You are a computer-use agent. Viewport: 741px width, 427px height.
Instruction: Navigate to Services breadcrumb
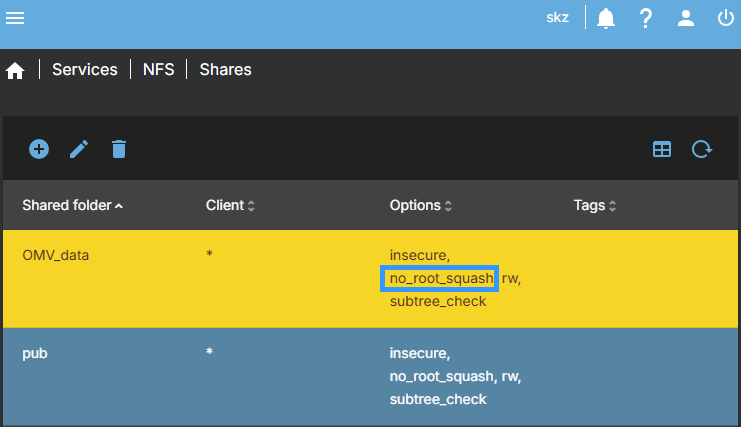coord(85,70)
